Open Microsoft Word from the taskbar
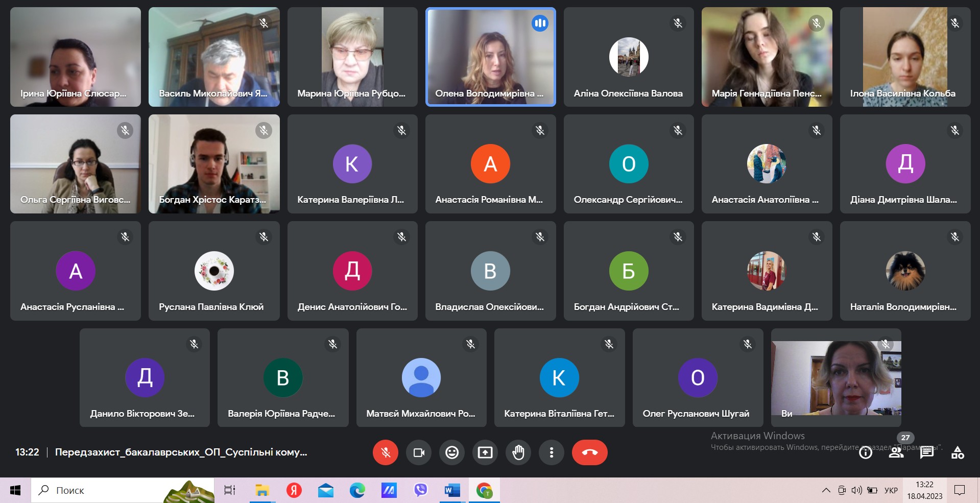 pyautogui.click(x=452, y=491)
